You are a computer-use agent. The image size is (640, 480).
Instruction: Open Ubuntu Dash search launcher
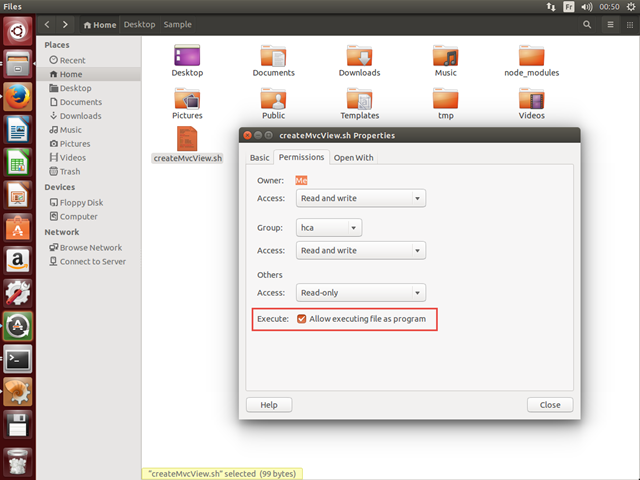pyautogui.click(x=18, y=31)
